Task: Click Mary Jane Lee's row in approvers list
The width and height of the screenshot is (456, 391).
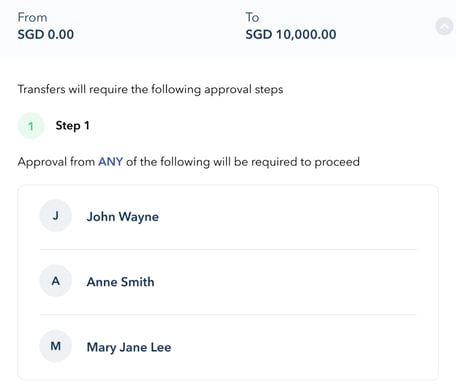Action: [228, 347]
